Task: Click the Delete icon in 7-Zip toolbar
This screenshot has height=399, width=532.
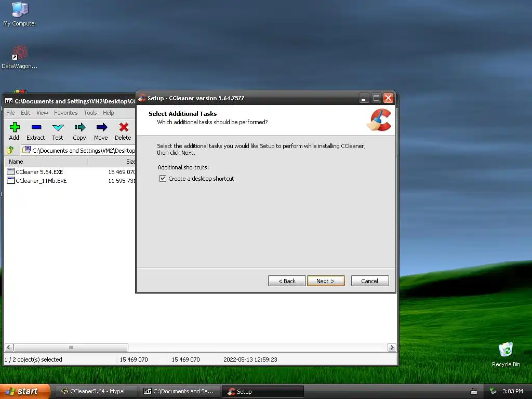Action: click(x=124, y=127)
